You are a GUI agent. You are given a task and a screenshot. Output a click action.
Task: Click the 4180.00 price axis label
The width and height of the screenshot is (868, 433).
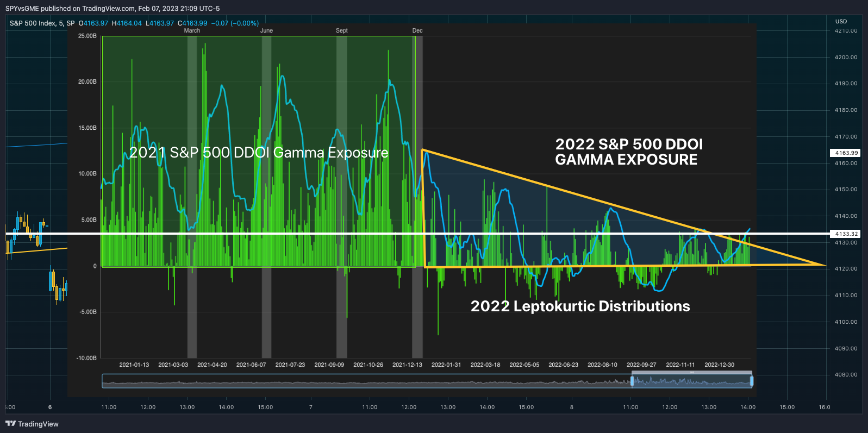click(846, 110)
